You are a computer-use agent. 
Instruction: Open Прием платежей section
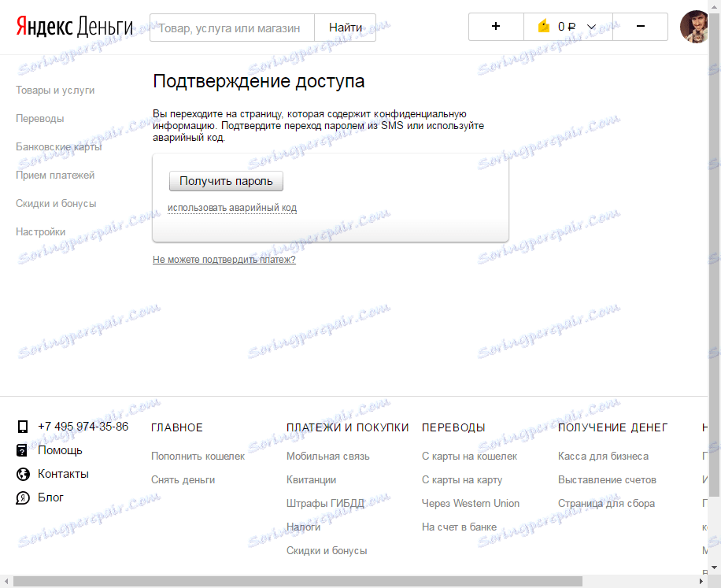click(x=55, y=176)
